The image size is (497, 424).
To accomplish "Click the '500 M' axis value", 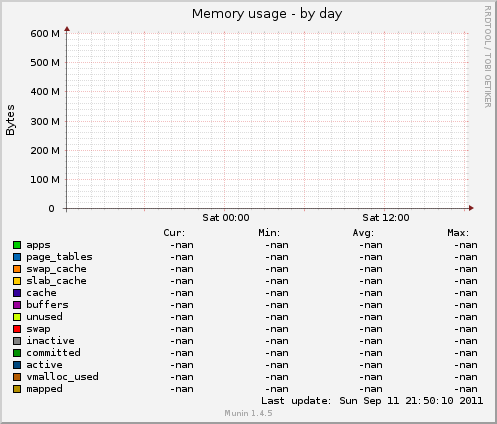I will coord(45,63).
